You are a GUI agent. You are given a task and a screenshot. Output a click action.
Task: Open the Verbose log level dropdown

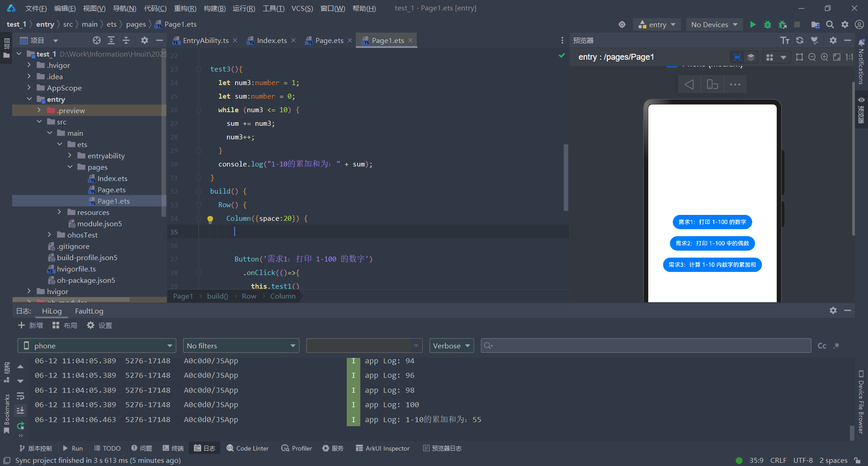click(x=451, y=346)
